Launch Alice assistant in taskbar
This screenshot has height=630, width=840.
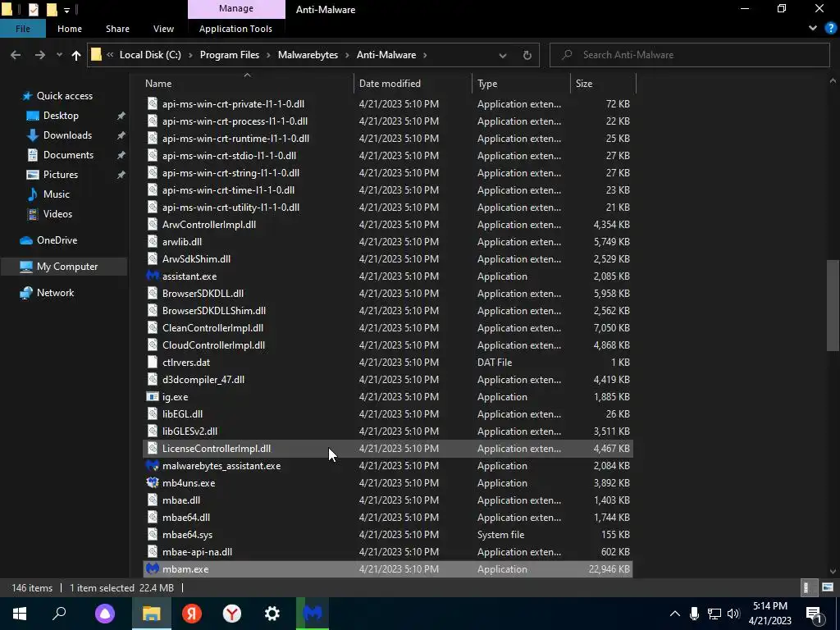coord(105,614)
